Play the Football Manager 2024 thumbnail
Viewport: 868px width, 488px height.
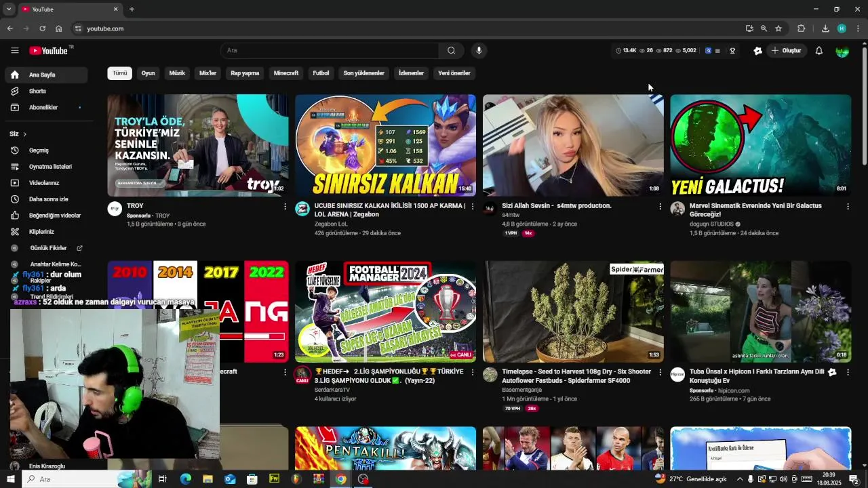tap(385, 312)
